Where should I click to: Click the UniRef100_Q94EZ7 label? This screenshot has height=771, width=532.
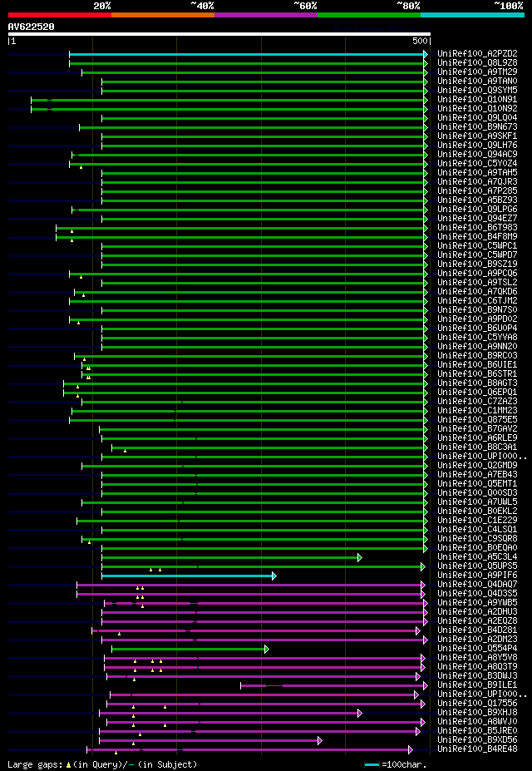click(477, 218)
